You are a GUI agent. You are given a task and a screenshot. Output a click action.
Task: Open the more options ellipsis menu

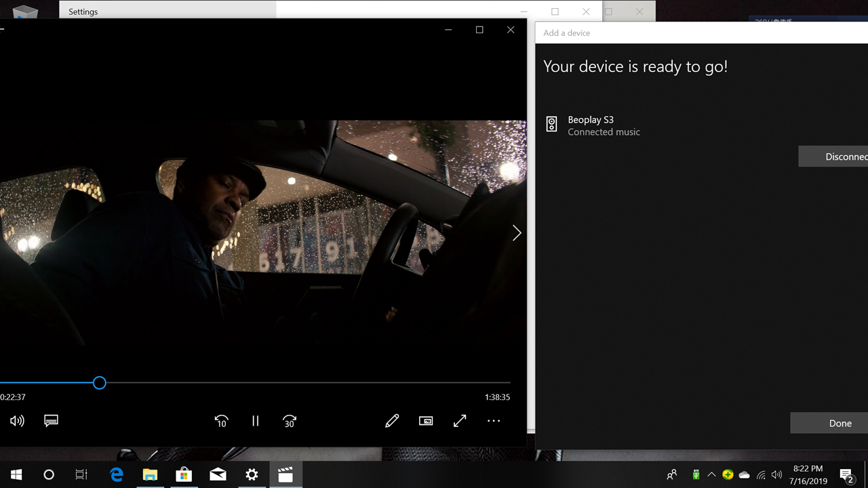pyautogui.click(x=494, y=421)
